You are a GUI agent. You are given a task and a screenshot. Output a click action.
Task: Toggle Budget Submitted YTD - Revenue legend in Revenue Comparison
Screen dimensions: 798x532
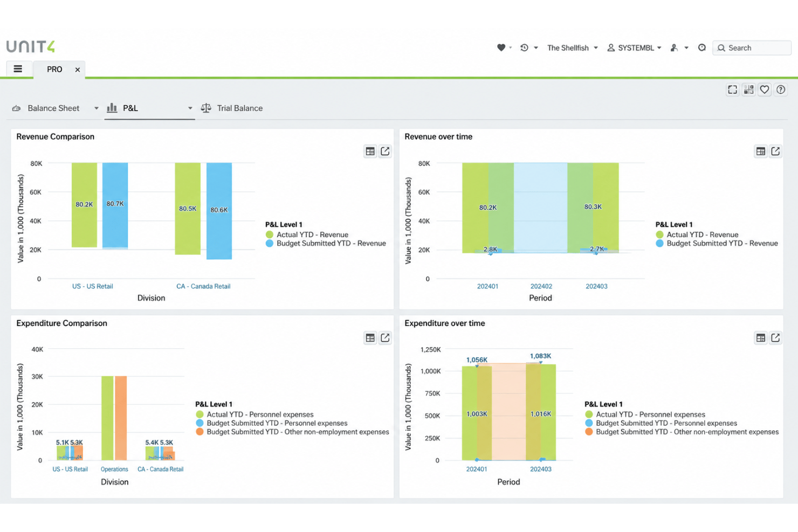326,244
